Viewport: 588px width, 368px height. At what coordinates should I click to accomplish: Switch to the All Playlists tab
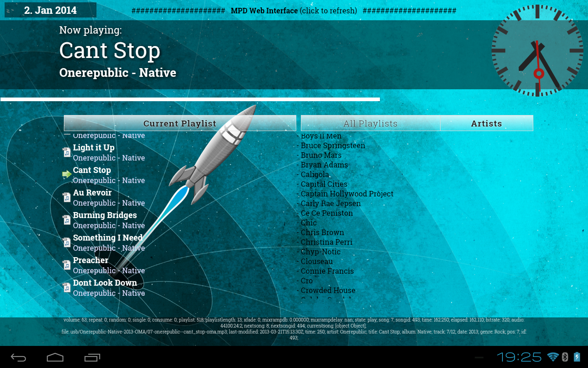(370, 123)
